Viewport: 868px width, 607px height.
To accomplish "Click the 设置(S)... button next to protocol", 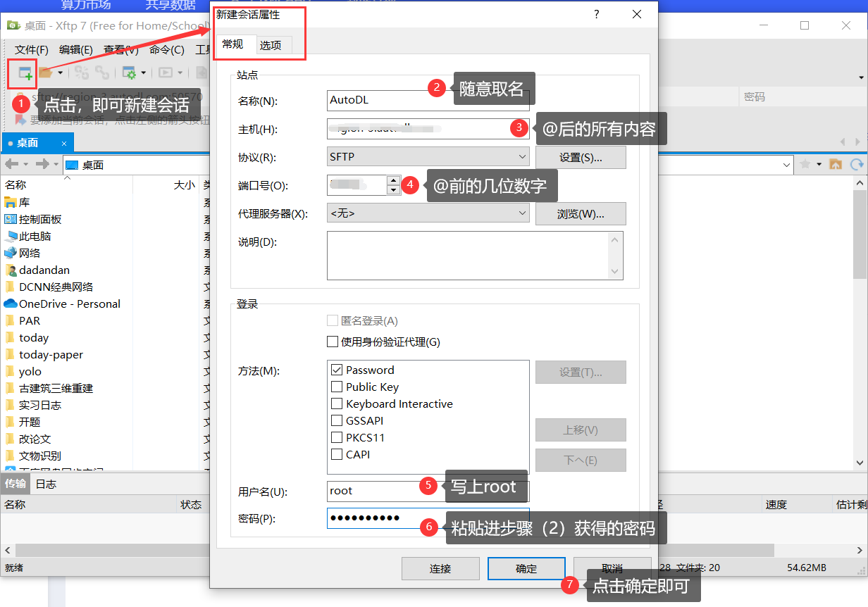I will point(581,157).
